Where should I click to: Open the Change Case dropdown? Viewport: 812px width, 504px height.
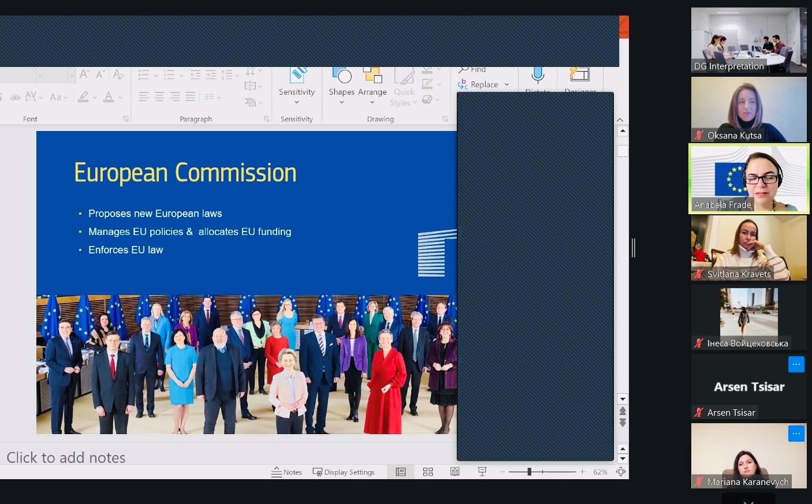coord(58,97)
